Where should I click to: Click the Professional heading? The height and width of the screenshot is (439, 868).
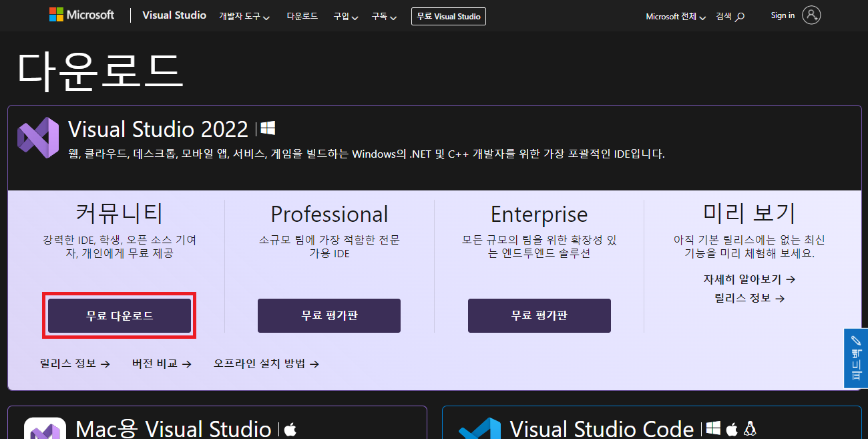tap(329, 214)
